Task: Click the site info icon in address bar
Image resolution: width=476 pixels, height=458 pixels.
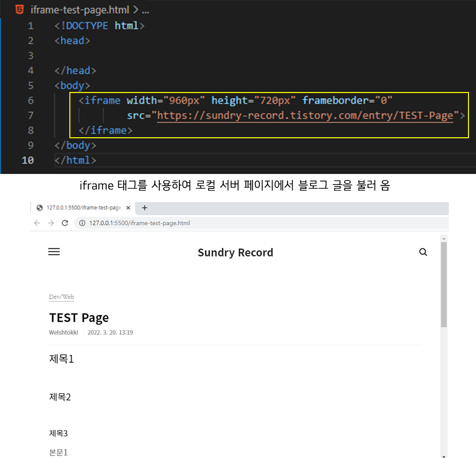Action: coord(82,223)
